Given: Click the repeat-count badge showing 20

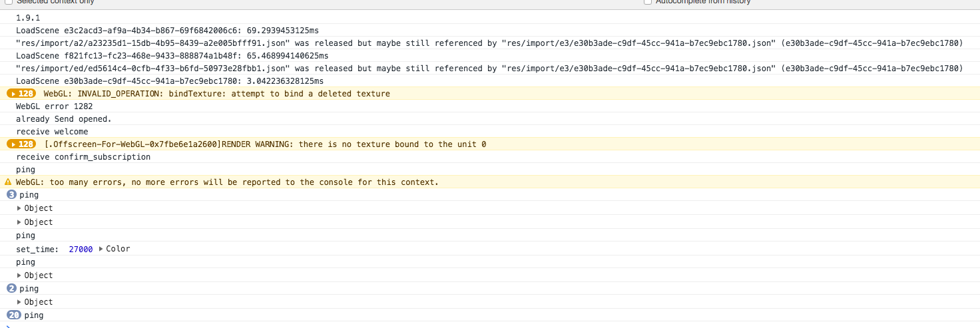Looking at the screenshot, I should point(13,315).
